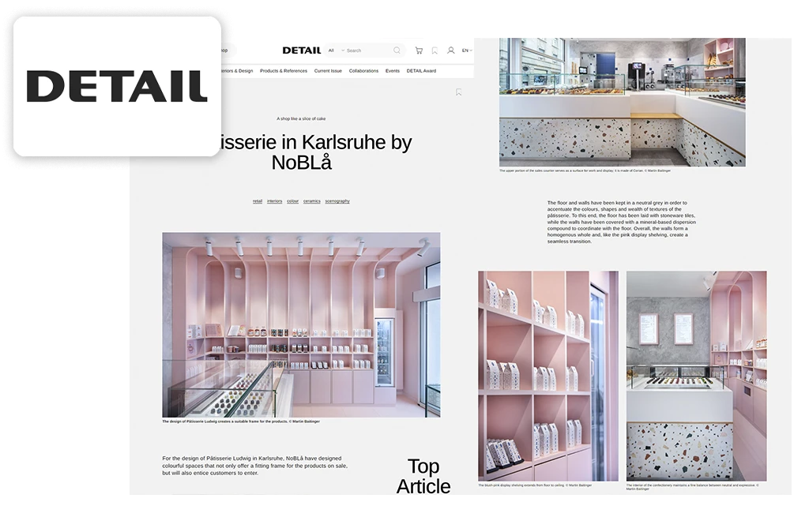
Task: Open saved bookmarks in header
Action: [x=435, y=51]
